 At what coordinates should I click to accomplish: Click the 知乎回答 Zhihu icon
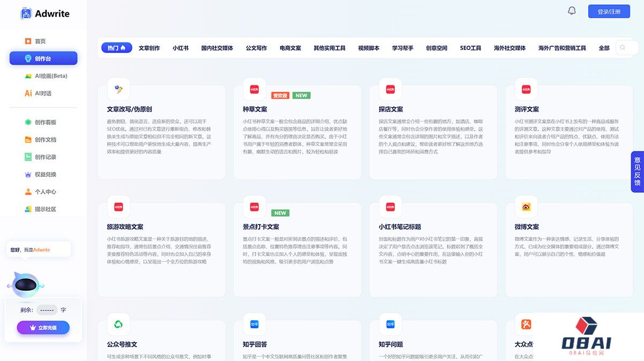[254, 324]
